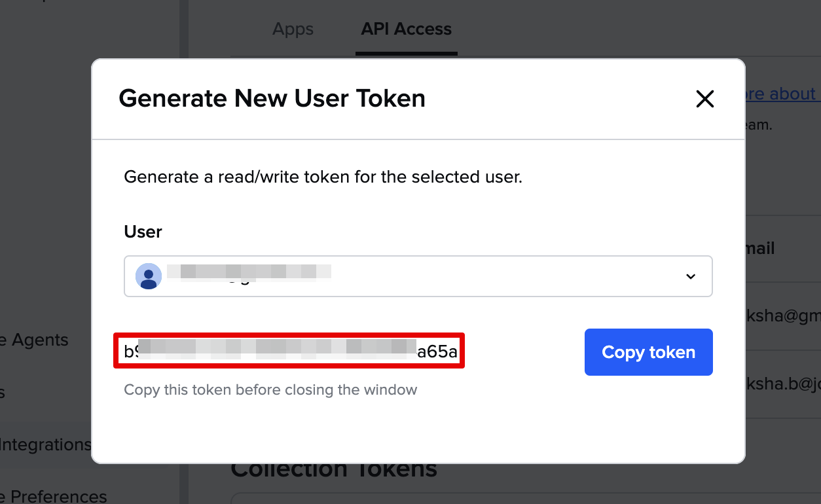Switch to the Apps tab

click(x=293, y=29)
